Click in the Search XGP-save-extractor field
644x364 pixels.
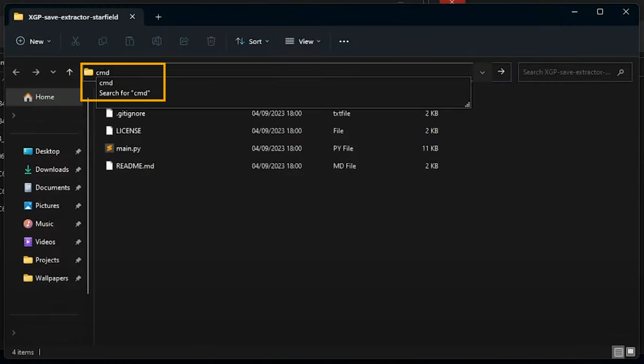(574, 72)
